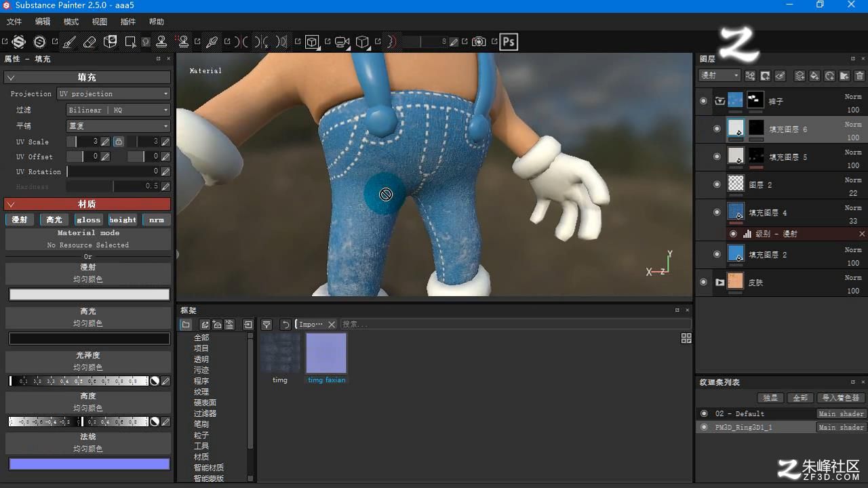868x488 pixels.
Task: Click the 光泽度 value slider
Action: [x=79, y=381]
